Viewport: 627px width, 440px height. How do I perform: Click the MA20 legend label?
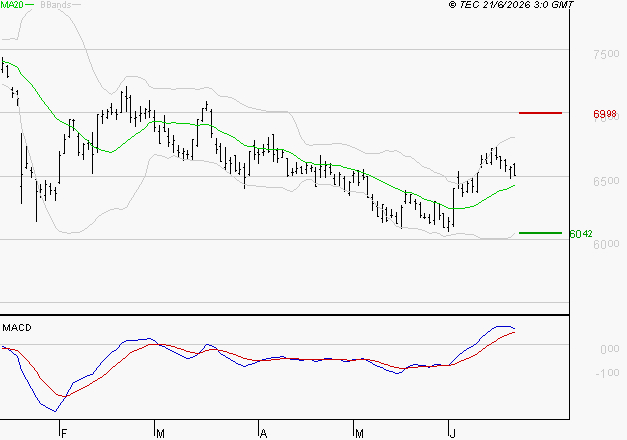[12, 5]
